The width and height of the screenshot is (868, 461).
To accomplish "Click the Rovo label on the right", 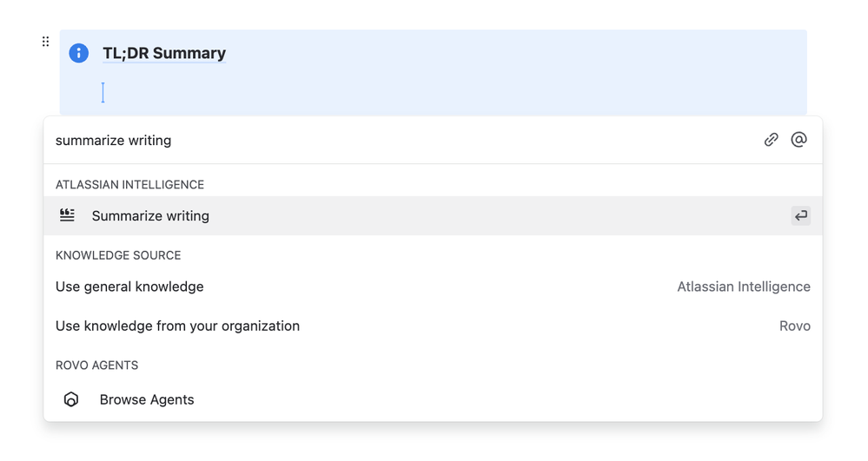I will (794, 326).
